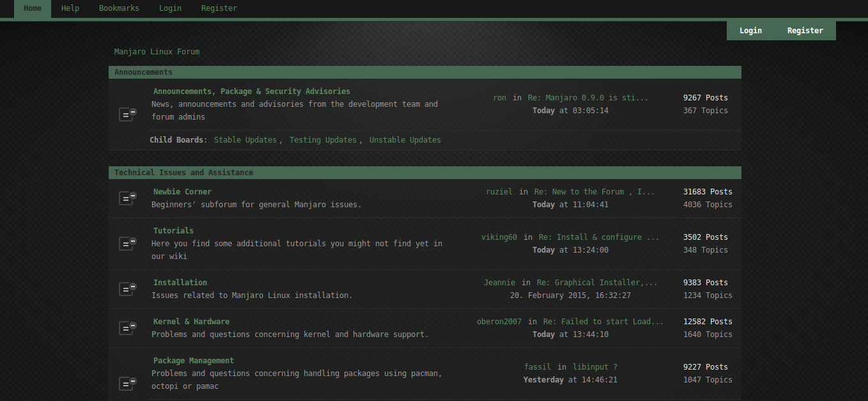Switch to the Home tab

pyautogui.click(x=32, y=8)
